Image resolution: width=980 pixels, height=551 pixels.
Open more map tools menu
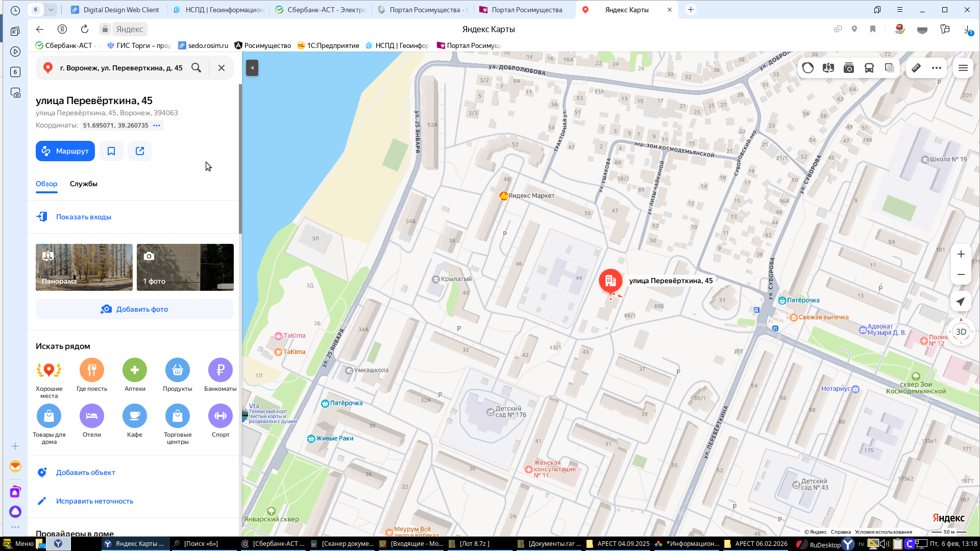click(x=936, y=68)
